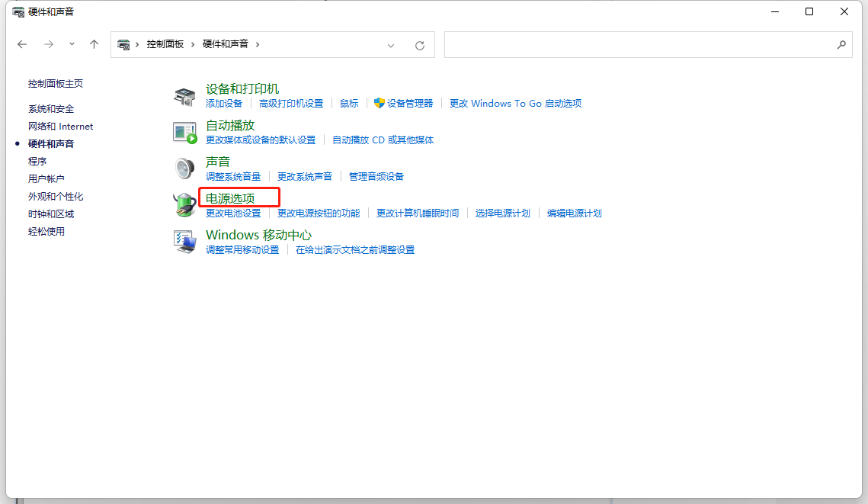
Task: Click the 电源选项 battery icon
Action: (x=184, y=204)
